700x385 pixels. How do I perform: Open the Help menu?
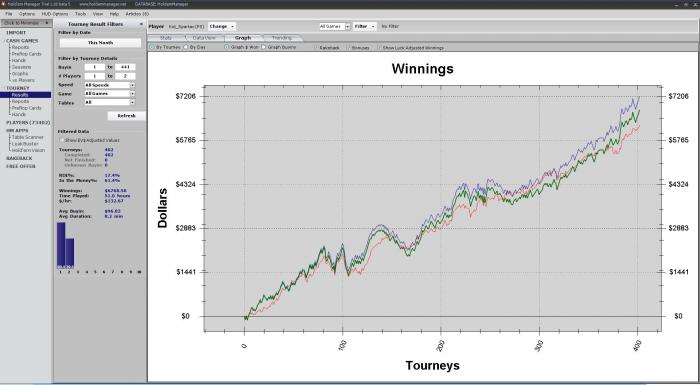(x=114, y=14)
